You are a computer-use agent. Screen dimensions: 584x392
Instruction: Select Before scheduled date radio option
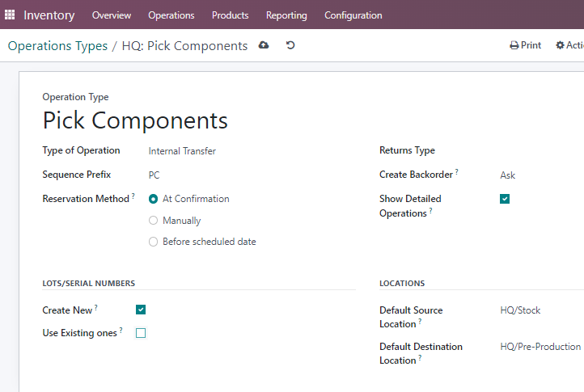pos(153,242)
